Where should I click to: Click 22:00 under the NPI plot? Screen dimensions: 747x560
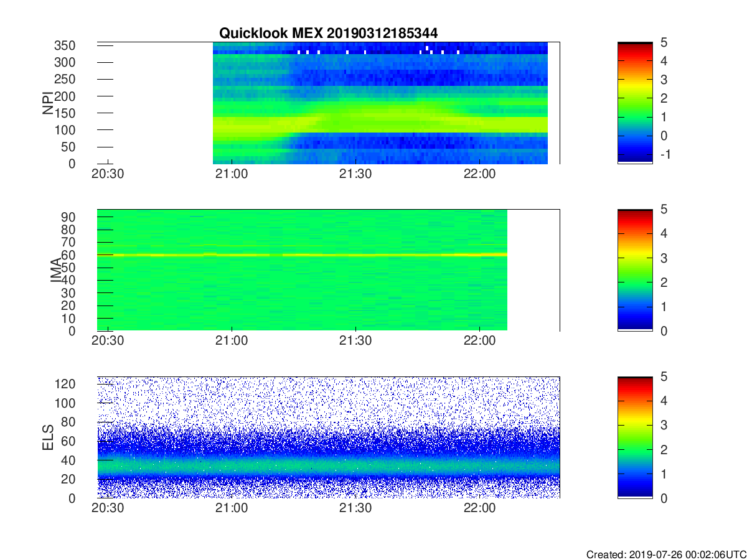479,174
